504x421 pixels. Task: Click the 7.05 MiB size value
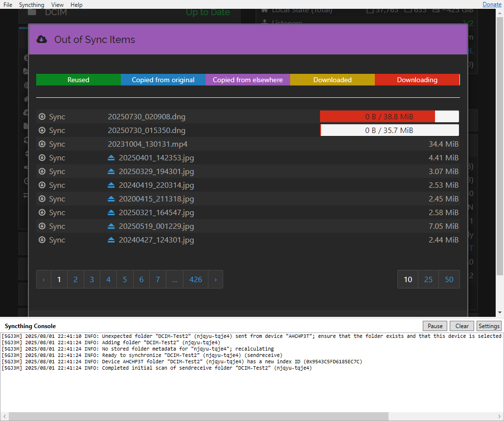point(444,226)
